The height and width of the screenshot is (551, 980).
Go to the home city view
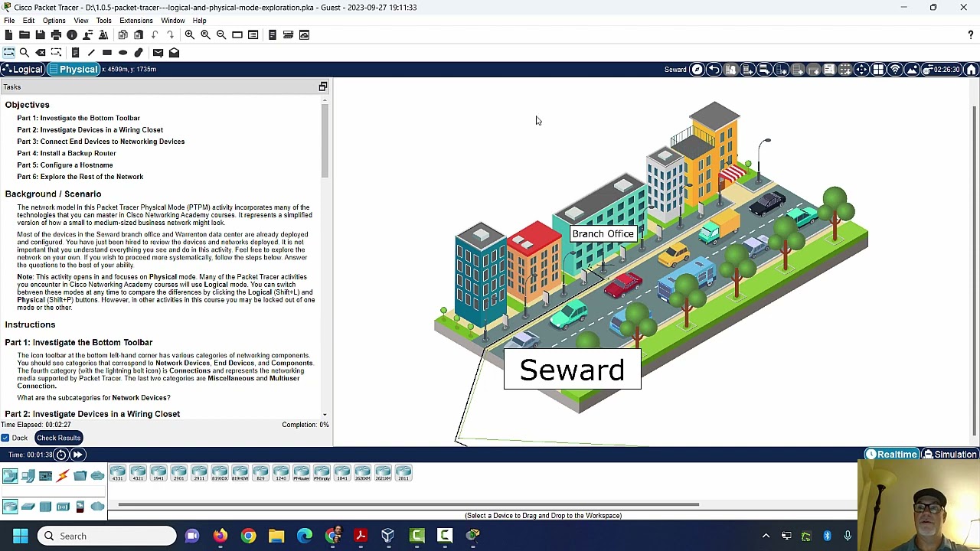[971, 70]
